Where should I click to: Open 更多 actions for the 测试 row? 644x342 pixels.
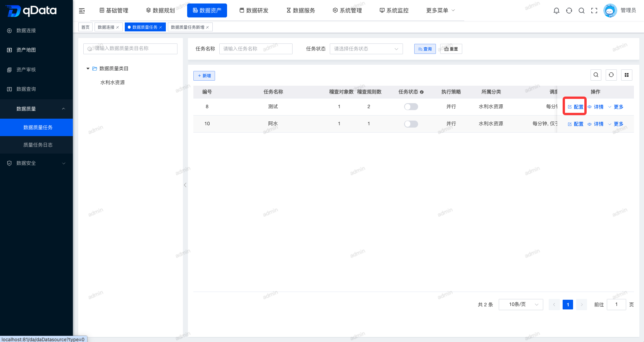click(616, 107)
